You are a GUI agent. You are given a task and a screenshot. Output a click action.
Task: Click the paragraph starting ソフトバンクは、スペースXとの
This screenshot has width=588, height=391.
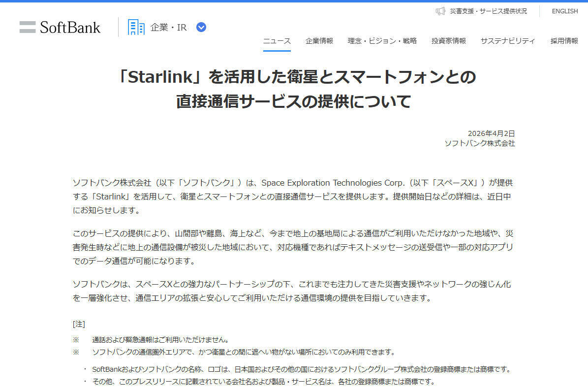[x=292, y=291]
